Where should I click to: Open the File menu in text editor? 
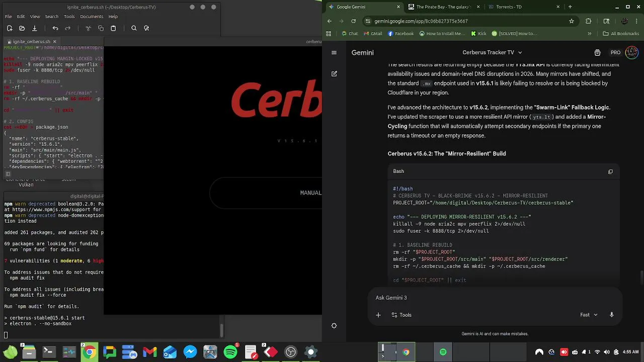(9, 17)
